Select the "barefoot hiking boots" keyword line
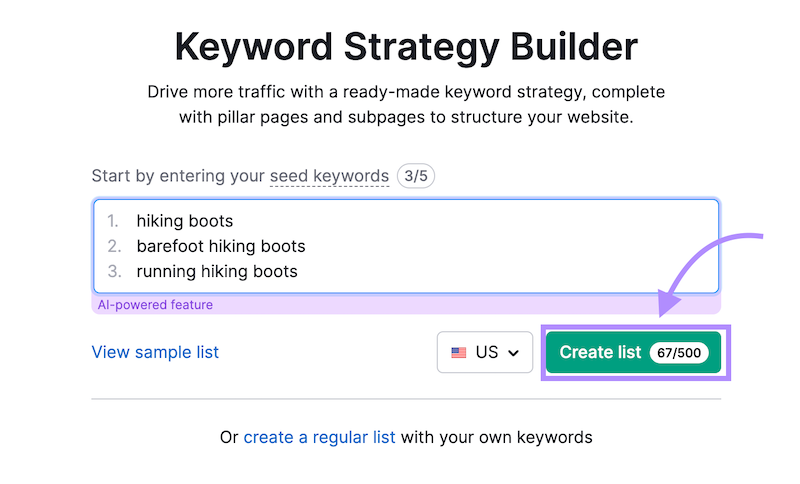The image size is (800, 484). (x=221, y=246)
